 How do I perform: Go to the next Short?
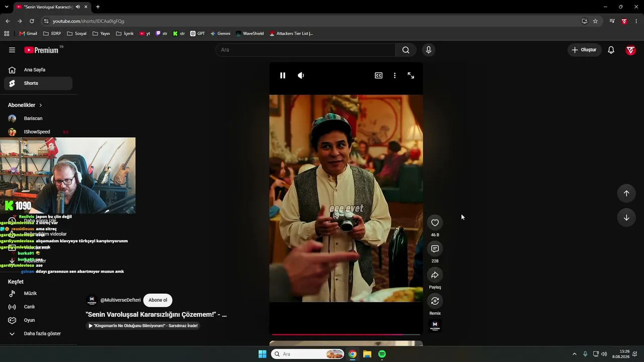tap(626, 218)
